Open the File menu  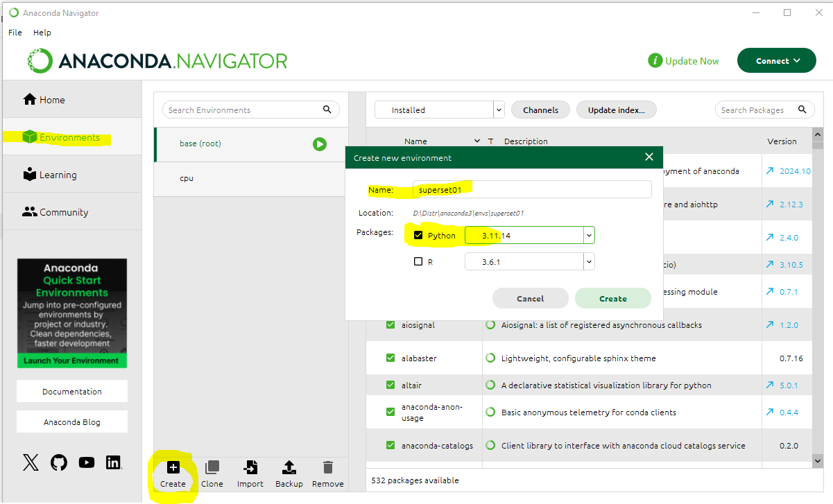[15, 33]
